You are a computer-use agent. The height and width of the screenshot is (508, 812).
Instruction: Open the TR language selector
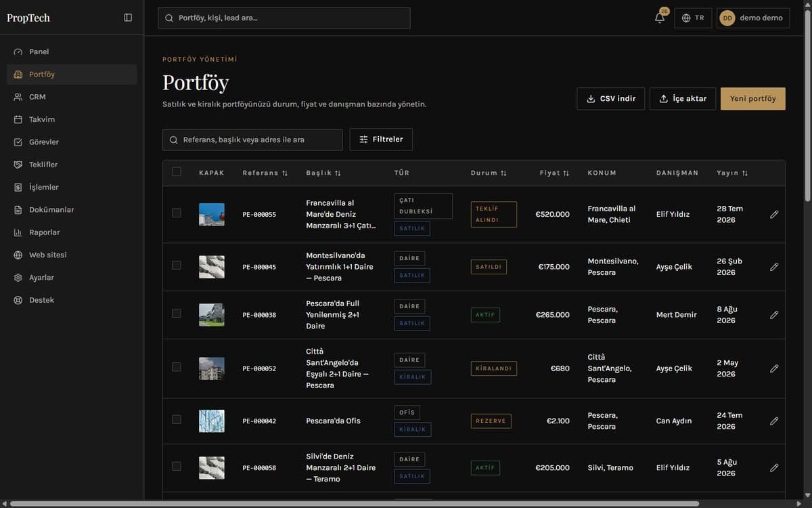point(693,18)
